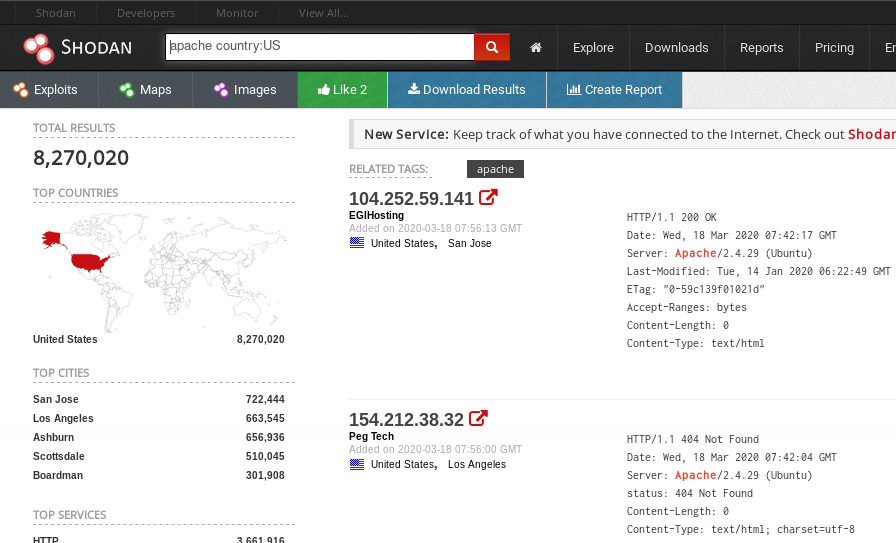
Task: Open Maps via the green icon
Action: (x=126, y=90)
